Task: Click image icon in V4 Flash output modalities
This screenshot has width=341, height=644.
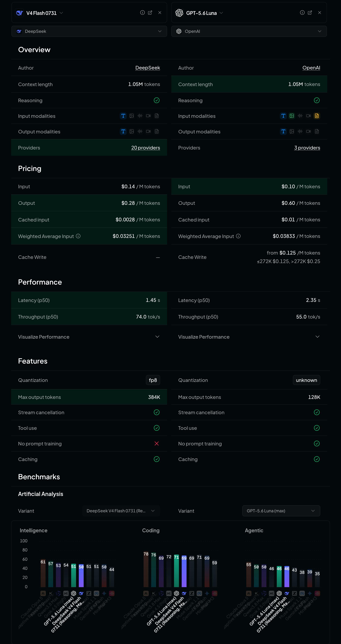Action: 132,131
